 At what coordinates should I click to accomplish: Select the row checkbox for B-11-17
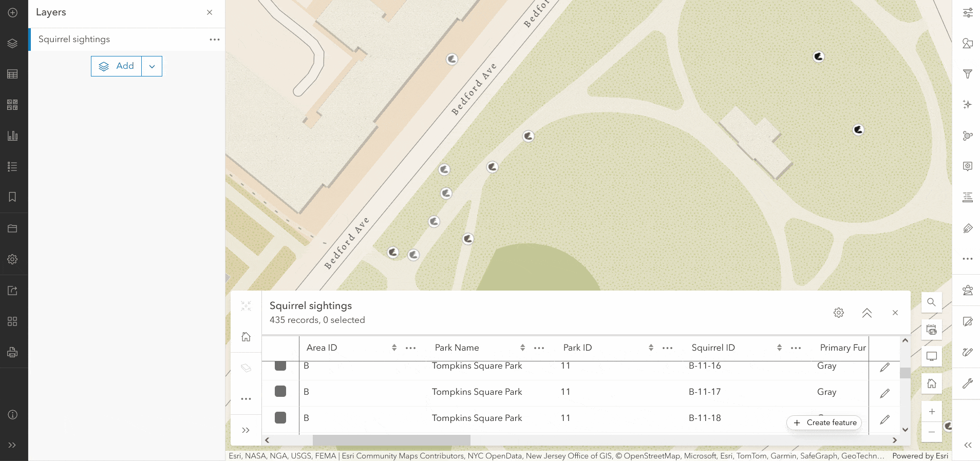(x=280, y=391)
